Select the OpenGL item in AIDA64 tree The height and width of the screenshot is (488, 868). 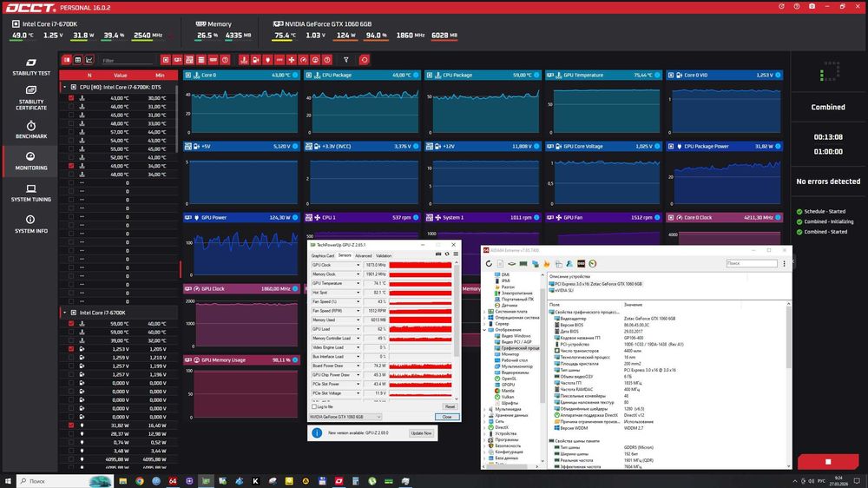[x=509, y=379]
